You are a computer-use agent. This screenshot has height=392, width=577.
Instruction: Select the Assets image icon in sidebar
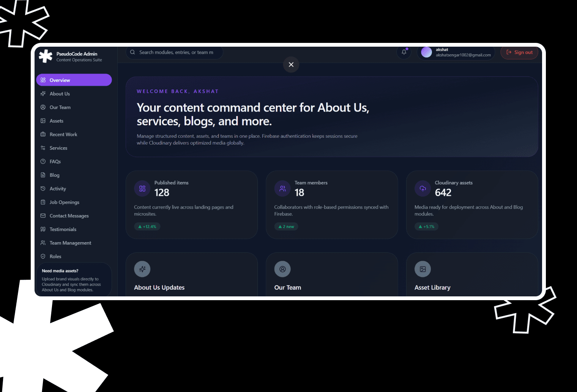coord(43,121)
